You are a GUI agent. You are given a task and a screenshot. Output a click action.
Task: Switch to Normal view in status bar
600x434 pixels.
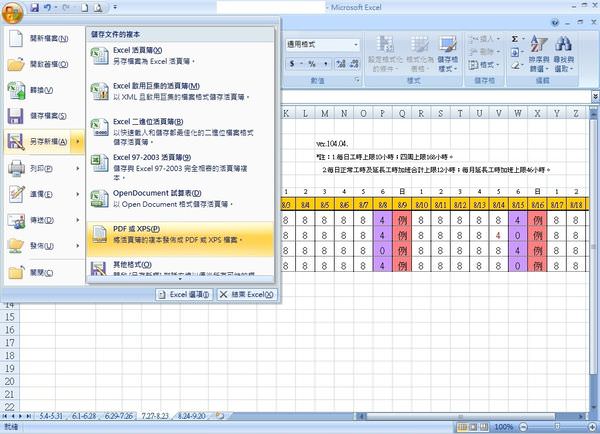462,426
